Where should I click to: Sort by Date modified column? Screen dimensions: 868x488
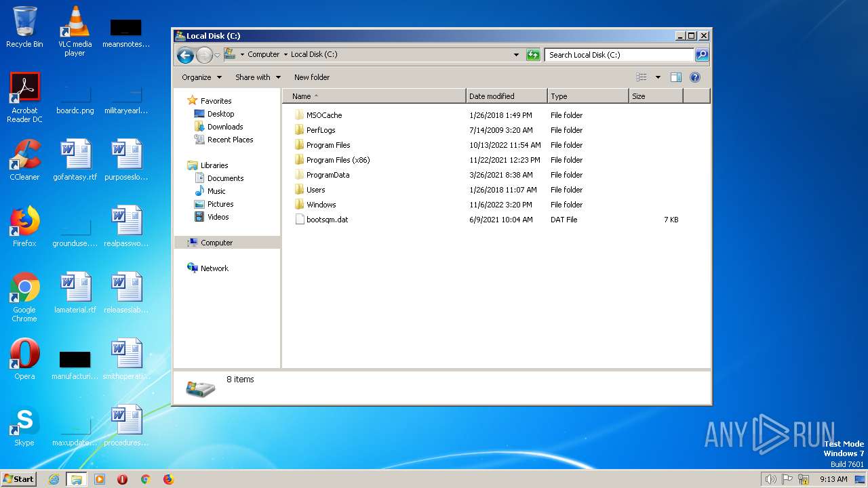507,96
